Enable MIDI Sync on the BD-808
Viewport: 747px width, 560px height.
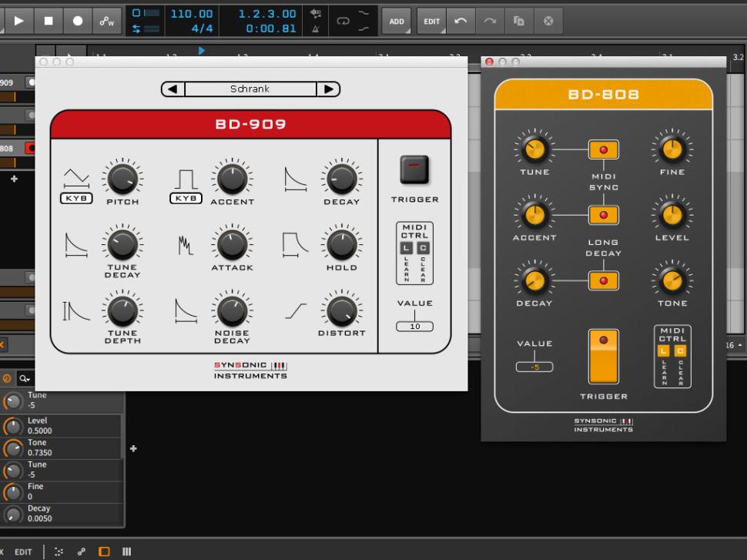[x=604, y=151]
